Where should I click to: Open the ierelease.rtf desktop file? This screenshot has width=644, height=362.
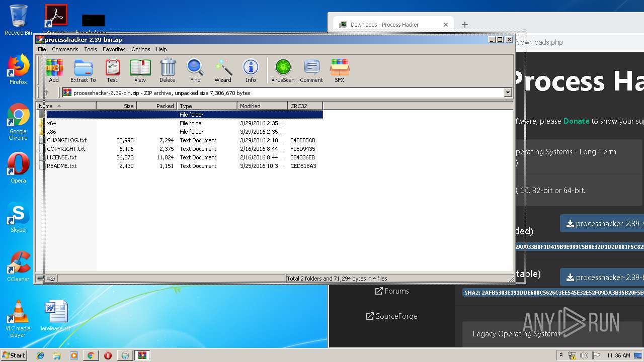click(55, 316)
